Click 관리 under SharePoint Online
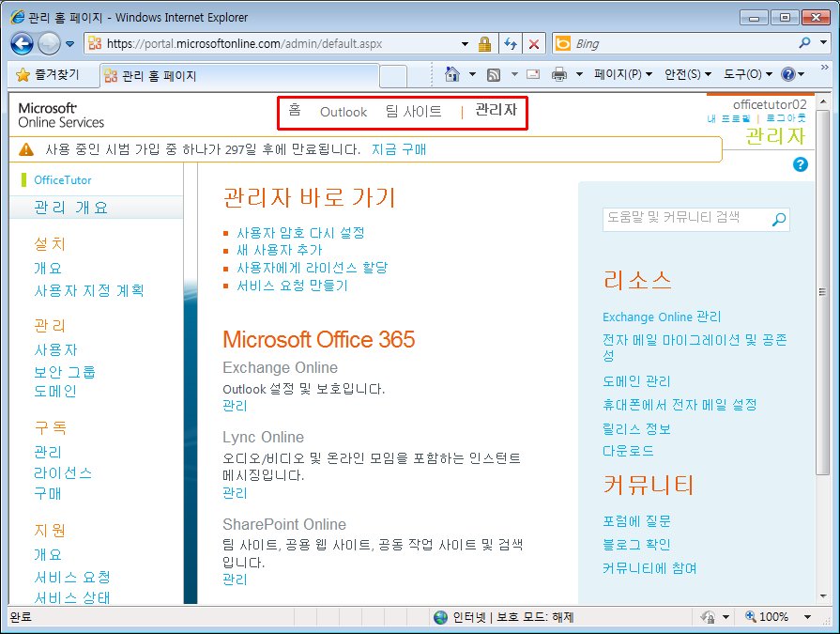The width and height of the screenshot is (840, 634). pos(235,580)
